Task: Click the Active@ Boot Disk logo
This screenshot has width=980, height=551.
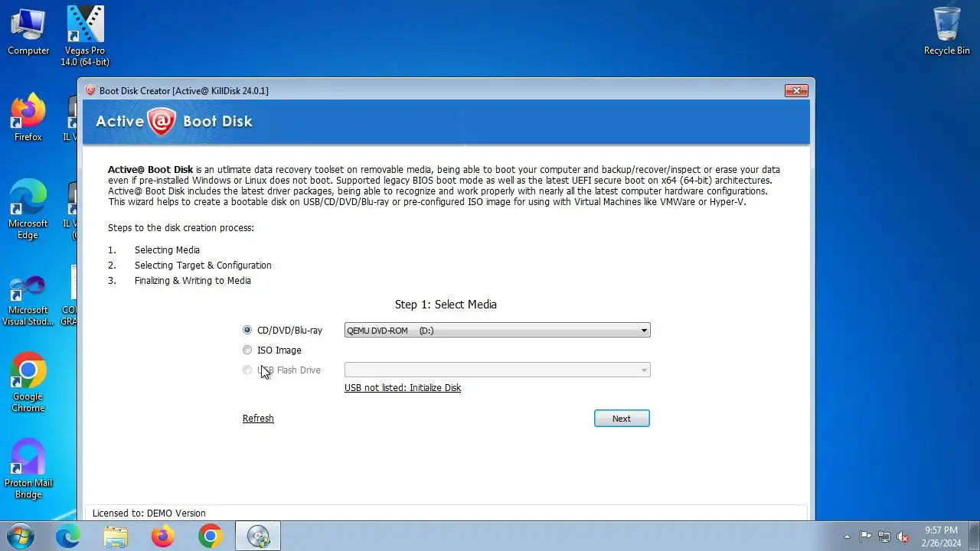Action: click(x=174, y=121)
